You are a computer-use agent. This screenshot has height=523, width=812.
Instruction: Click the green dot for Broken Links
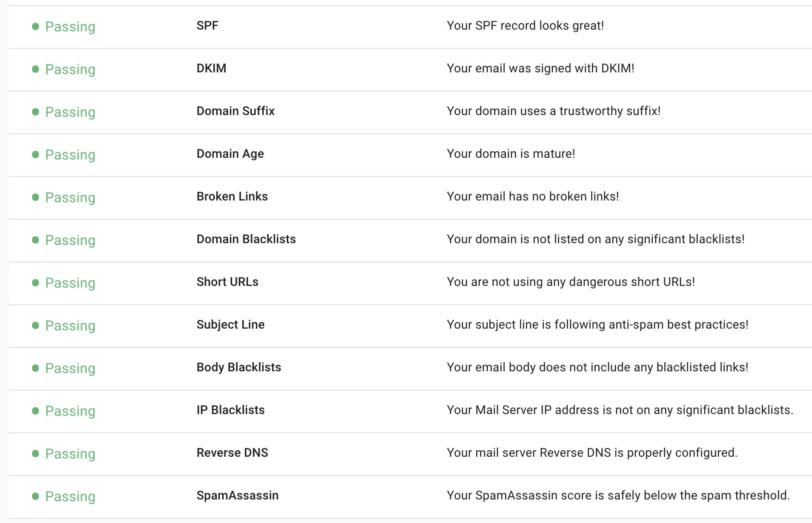point(36,197)
